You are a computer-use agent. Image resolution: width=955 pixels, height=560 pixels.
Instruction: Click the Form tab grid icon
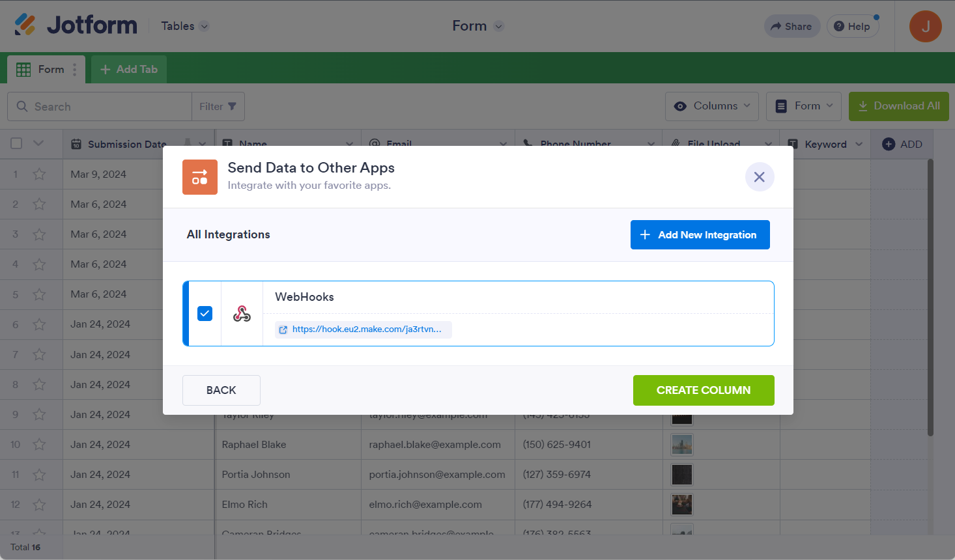point(23,70)
